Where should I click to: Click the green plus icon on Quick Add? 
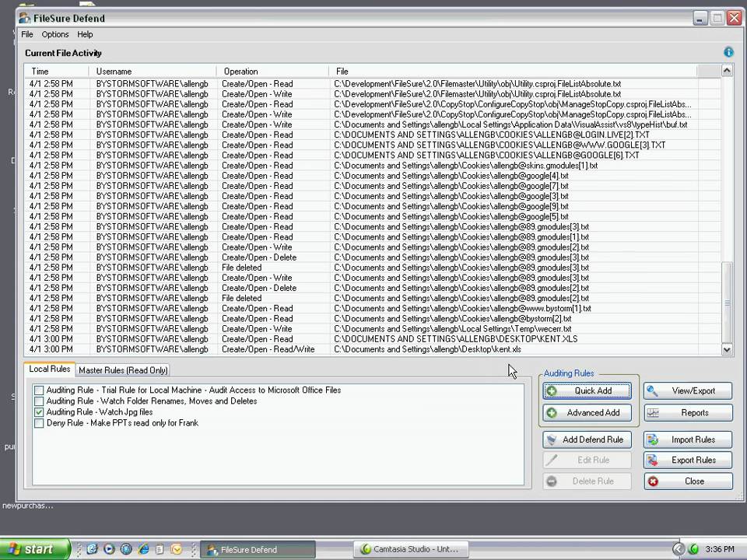tap(552, 391)
